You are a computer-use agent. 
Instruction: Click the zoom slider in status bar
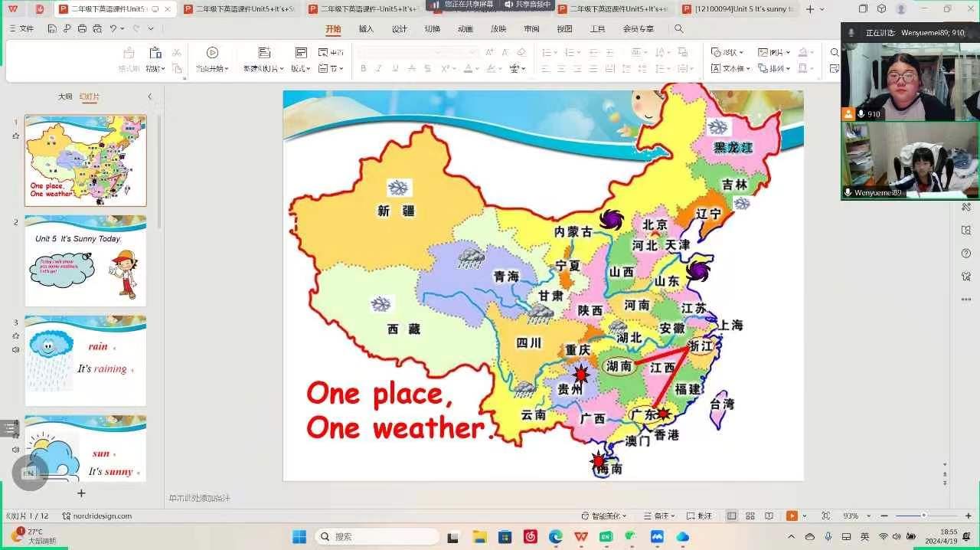tap(923, 516)
